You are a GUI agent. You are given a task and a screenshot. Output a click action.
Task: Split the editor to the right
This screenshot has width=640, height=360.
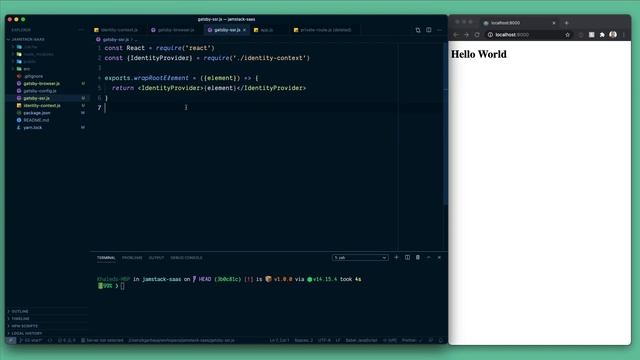(x=429, y=30)
